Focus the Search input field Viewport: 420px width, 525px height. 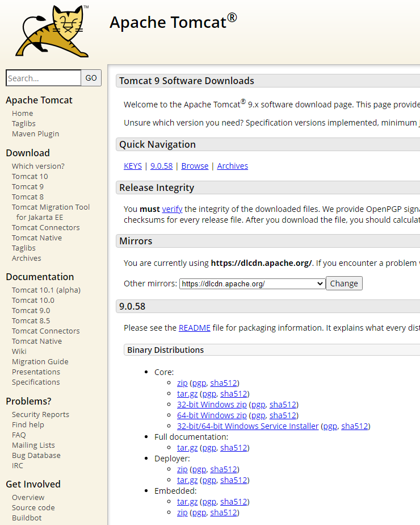pos(44,78)
